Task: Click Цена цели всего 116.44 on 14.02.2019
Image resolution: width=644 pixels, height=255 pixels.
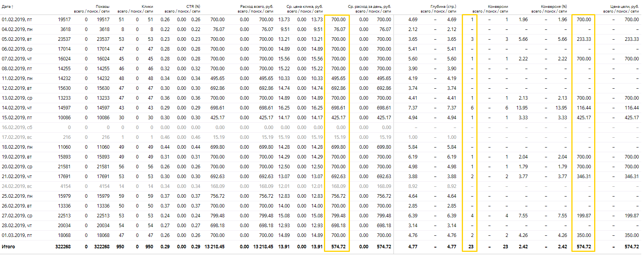Action: coord(584,108)
